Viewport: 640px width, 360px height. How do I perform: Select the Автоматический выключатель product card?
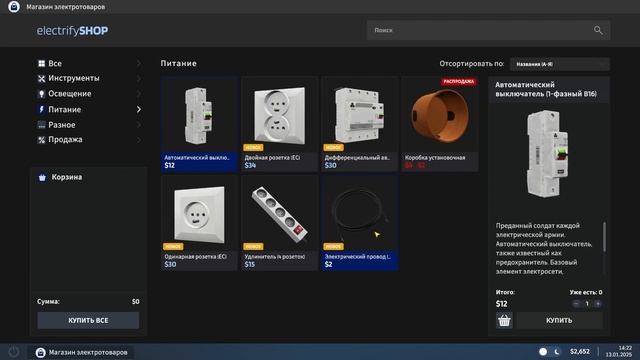pyautogui.click(x=199, y=124)
